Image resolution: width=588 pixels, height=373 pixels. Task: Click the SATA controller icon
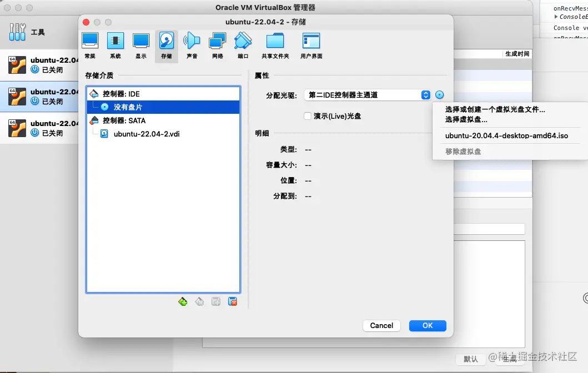[94, 120]
